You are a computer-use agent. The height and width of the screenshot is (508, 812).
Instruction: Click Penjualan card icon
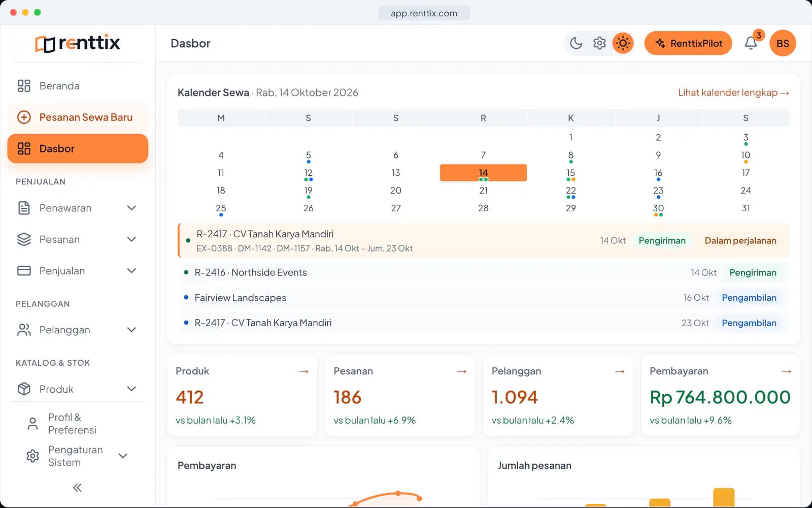(x=24, y=271)
